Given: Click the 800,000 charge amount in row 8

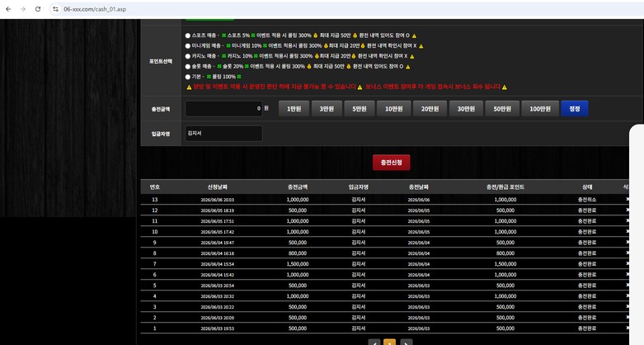Looking at the screenshot, I should tap(298, 253).
